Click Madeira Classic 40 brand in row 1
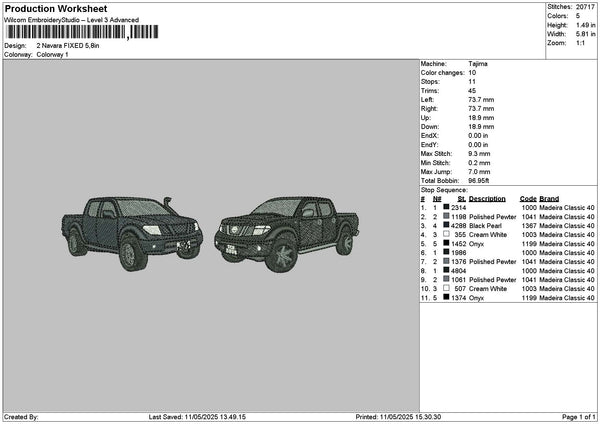Viewport: 600px width, 424px height. [567, 208]
